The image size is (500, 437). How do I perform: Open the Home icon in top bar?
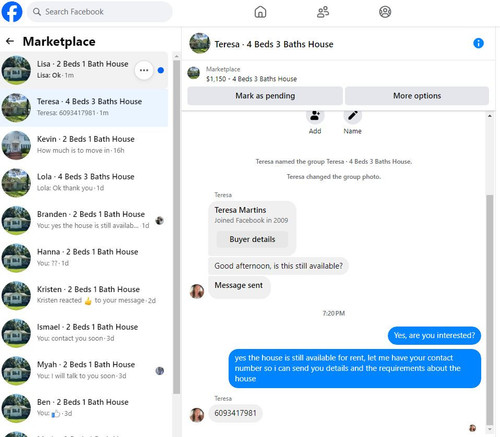click(x=260, y=12)
